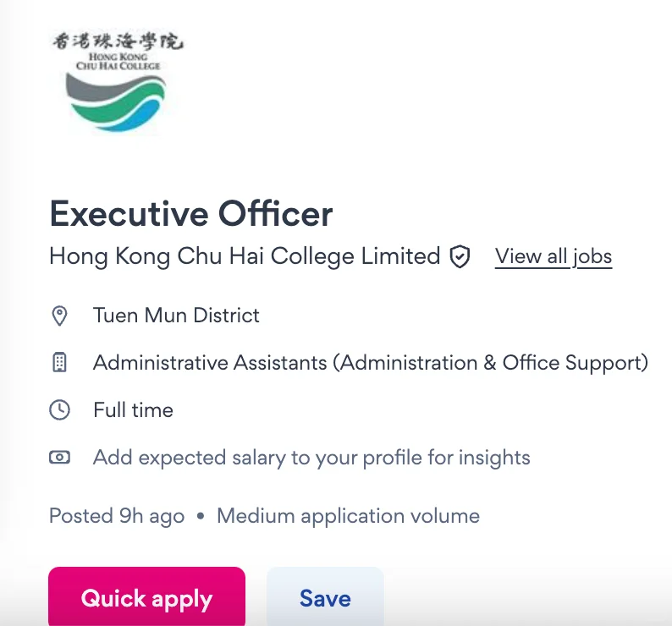Click the Full time work type text
The image size is (672, 626).
coord(133,410)
